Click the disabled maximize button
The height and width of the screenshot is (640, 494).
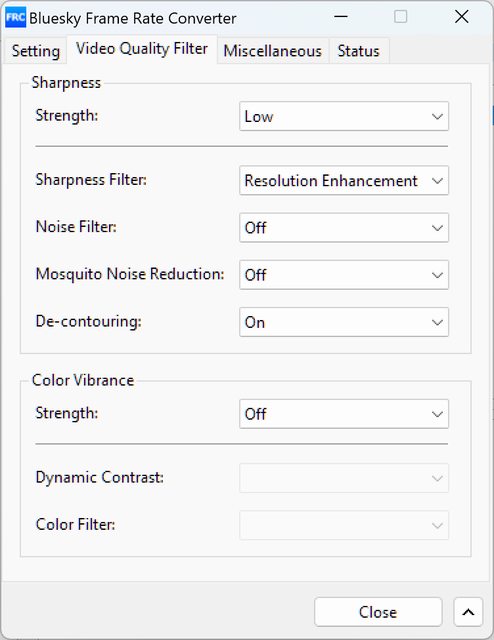tap(401, 17)
